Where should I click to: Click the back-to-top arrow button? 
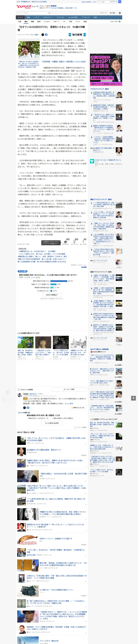tap(133, 398)
